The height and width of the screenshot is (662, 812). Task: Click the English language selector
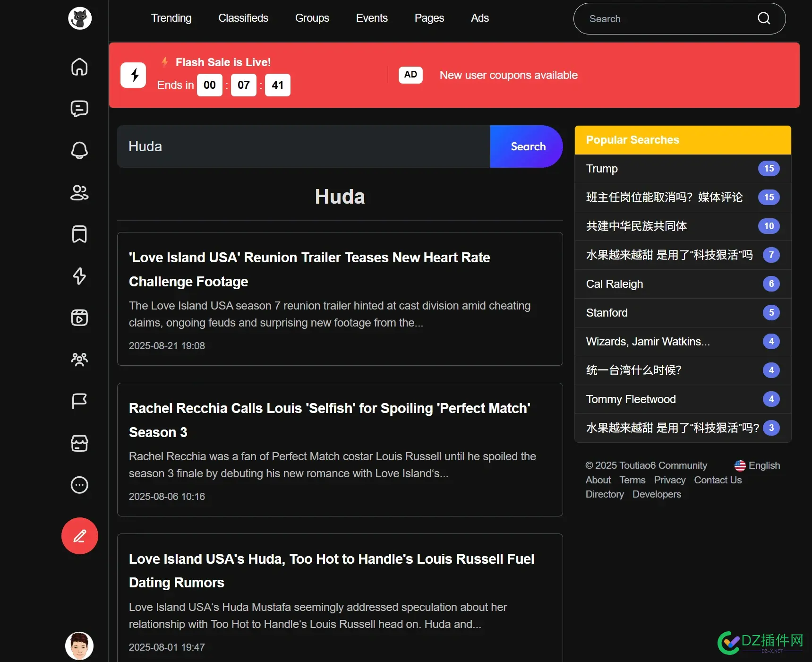pyautogui.click(x=757, y=466)
